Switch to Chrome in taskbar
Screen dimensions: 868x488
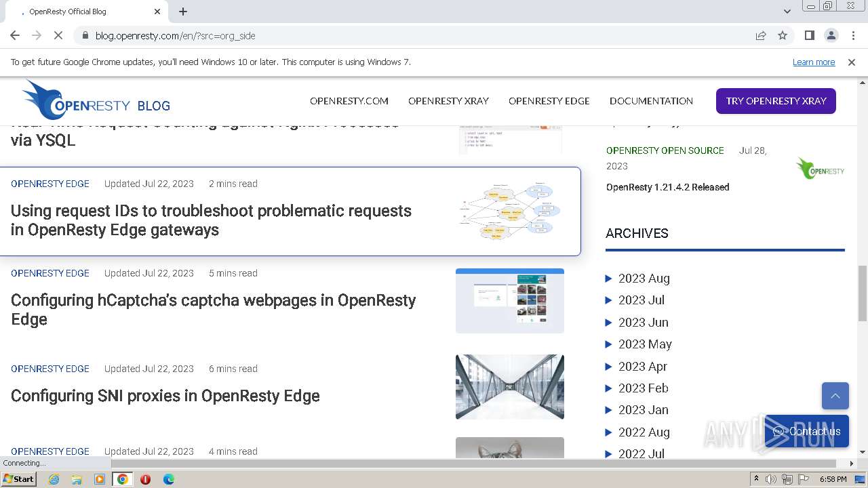click(123, 479)
